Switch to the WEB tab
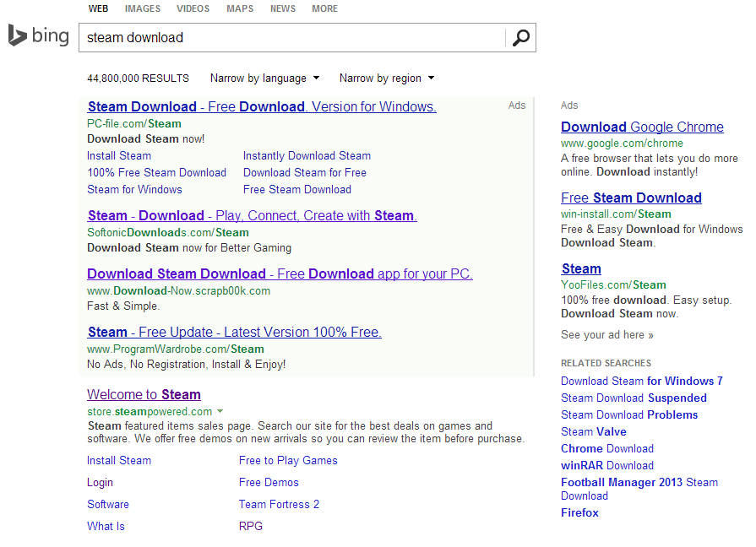The width and height of the screenshot is (756, 547). click(x=98, y=8)
